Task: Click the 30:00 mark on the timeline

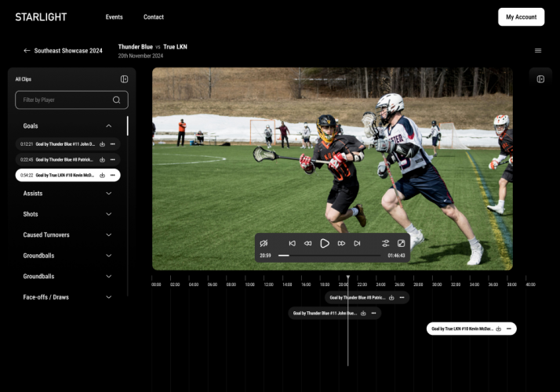Action: coord(437,285)
